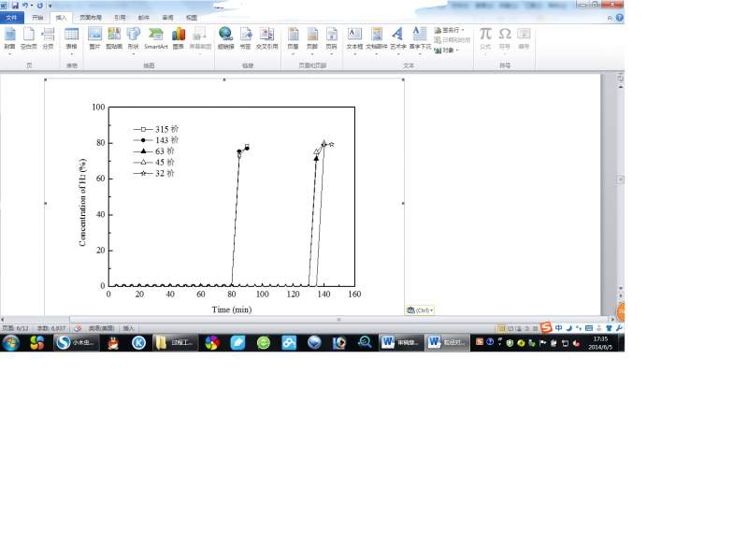Click the vertical scrollbar up arrow
The image size is (748, 560).
621,87
